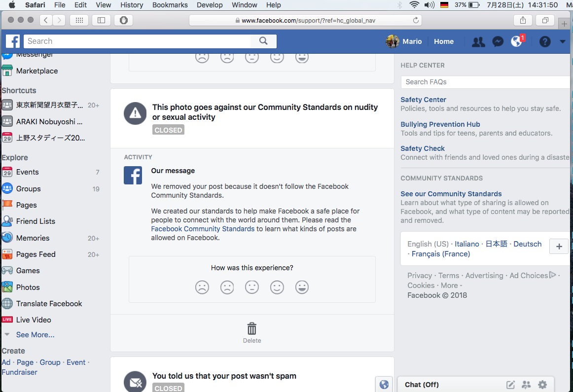Switch language to Deutsch
Viewport: 573px width, 392px height.
click(527, 244)
